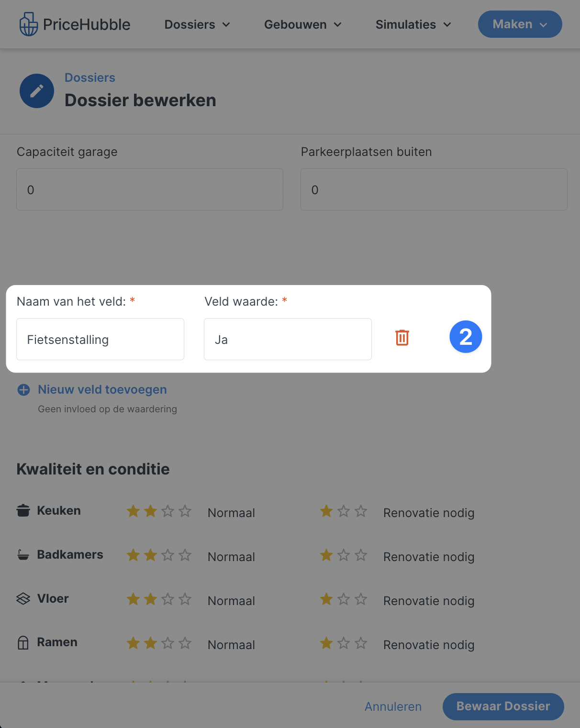Click the Annuleren link
The width and height of the screenshot is (580, 728).
coord(393,706)
